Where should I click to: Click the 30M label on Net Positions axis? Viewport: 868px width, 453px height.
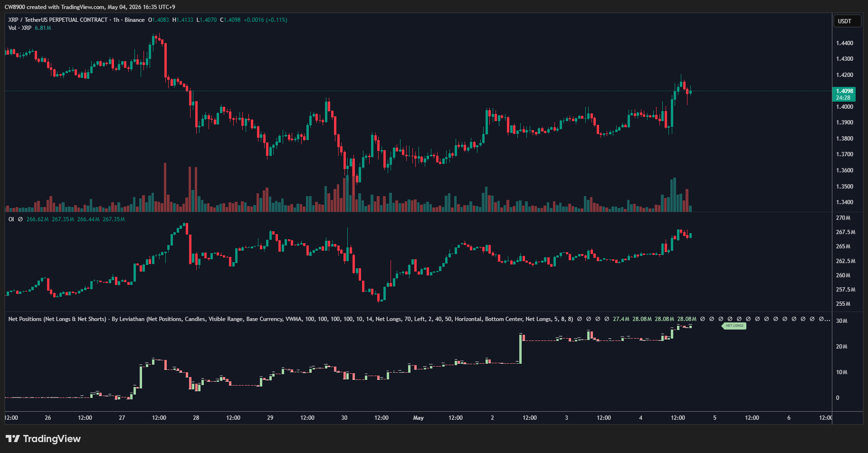(x=841, y=321)
